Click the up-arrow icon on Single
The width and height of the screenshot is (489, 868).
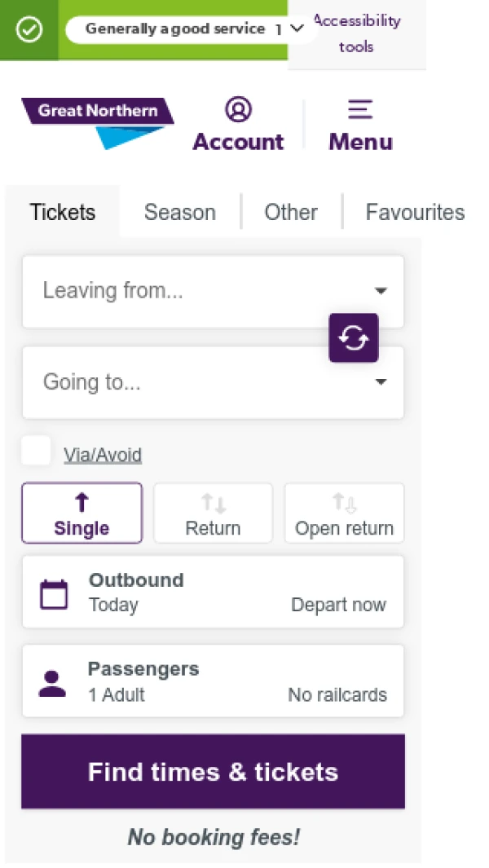pos(81,503)
